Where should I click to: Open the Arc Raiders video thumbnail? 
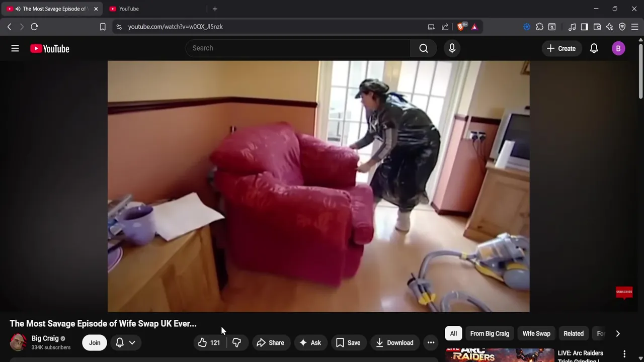click(500, 355)
